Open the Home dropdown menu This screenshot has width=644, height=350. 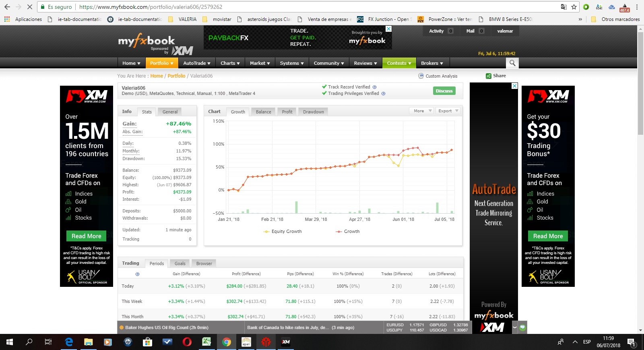(x=131, y=63)
